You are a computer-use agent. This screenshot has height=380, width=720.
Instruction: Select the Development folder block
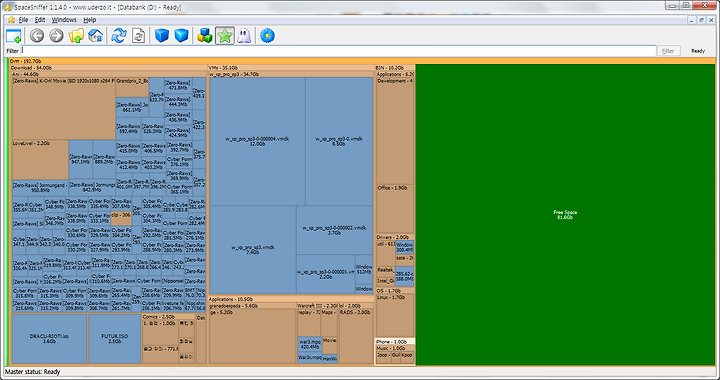(395, 131)
